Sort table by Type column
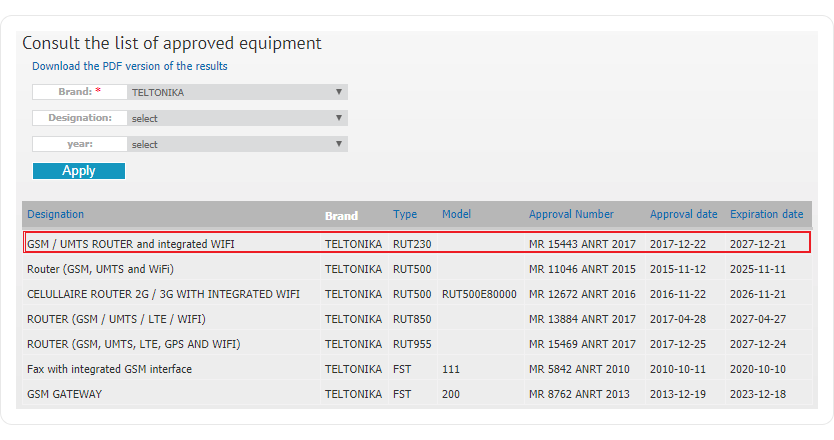The height and width of the screenshot is (440, 834). tap(405, 214)
